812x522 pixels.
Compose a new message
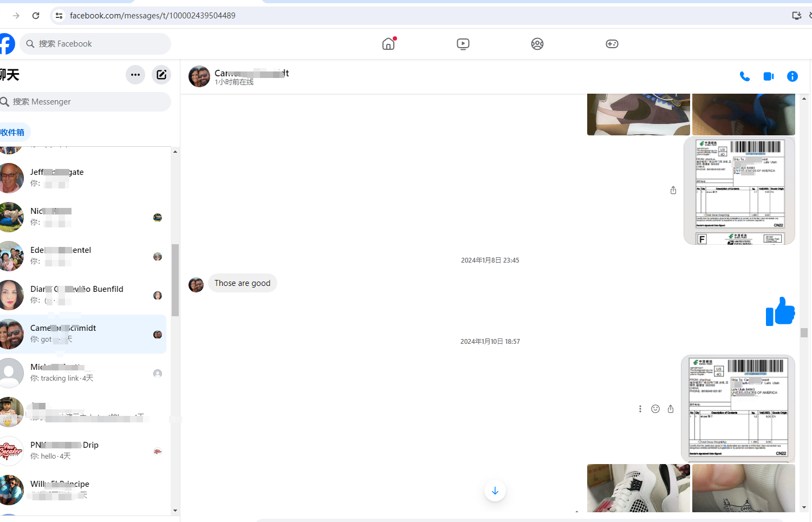[x=161, y=75]
